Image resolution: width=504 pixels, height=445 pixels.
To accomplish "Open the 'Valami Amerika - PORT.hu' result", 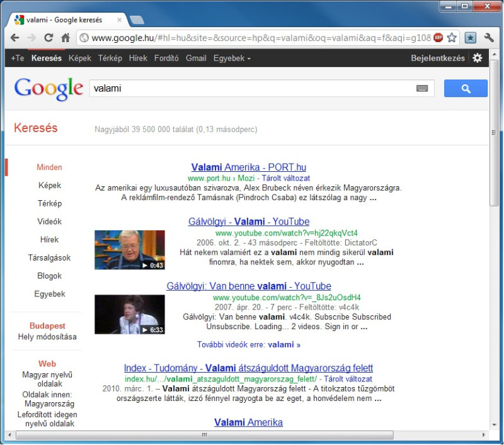I will coord(248,167).
